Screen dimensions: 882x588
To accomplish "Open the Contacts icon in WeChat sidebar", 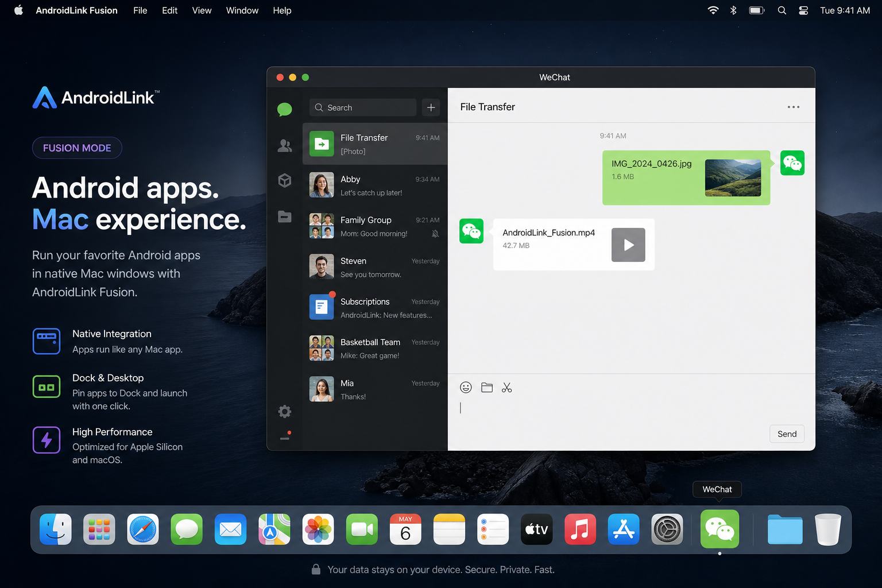I will tap(284, 145).
